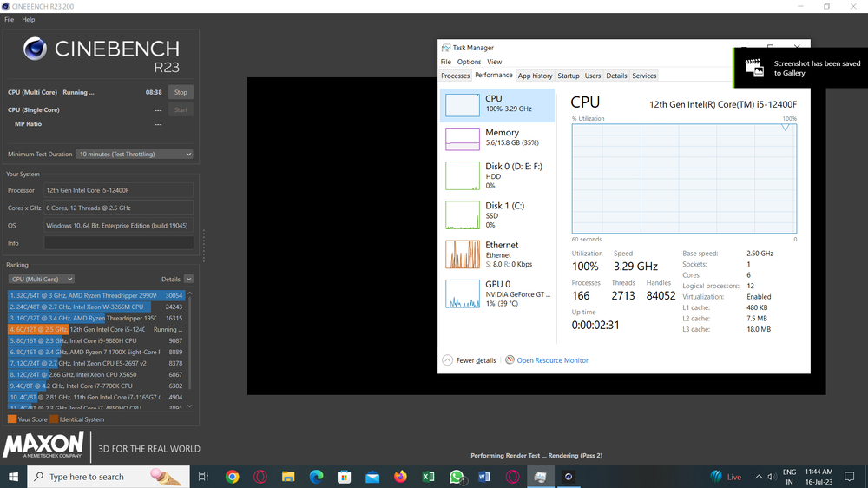Switch to Task Manager taskbar icon
The image size is (868, 488).
pyautogui.click(x=540, y=477)
